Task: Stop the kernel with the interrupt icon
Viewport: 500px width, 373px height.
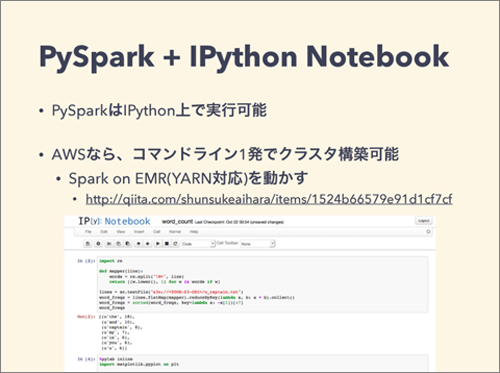Action: click(167, 244)
